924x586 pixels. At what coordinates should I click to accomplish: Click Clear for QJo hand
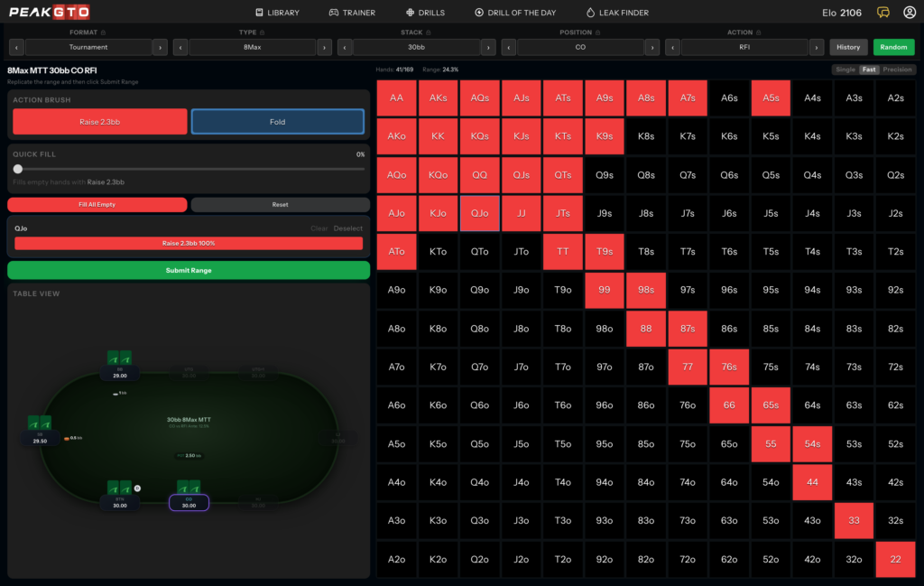click(319, 228)
